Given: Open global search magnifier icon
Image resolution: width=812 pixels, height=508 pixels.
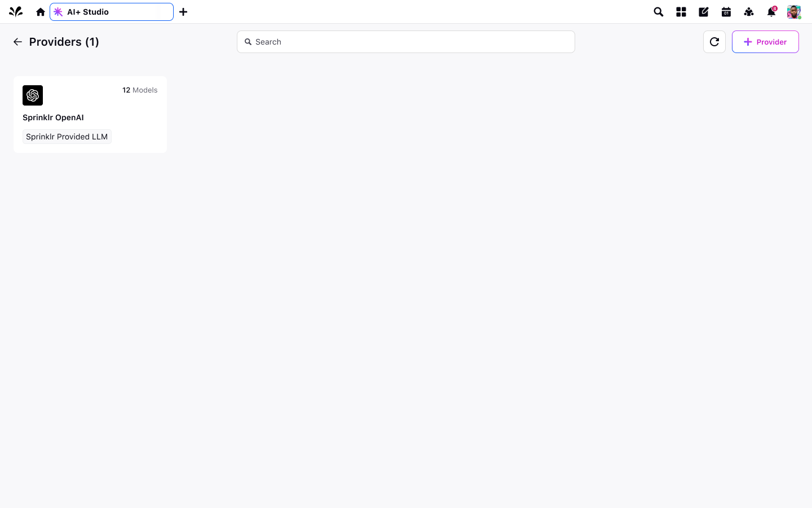Looking at the screenshot, I should (x=658, y=12).
